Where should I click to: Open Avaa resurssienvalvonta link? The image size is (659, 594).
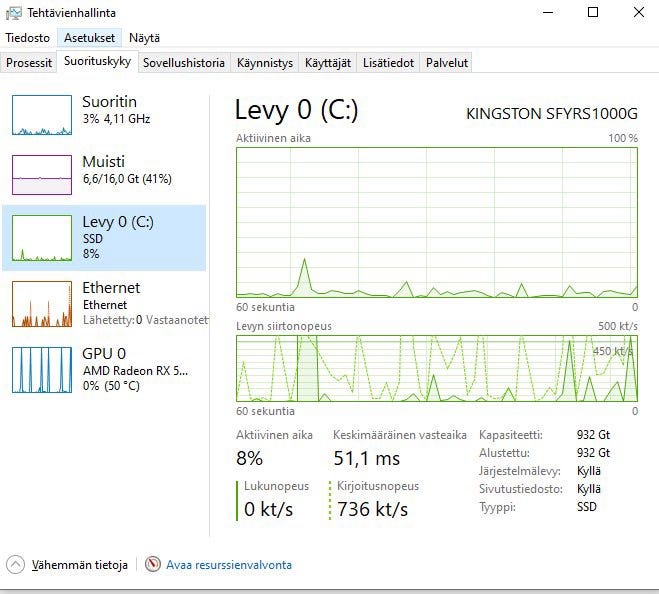[x=229, y=564]
